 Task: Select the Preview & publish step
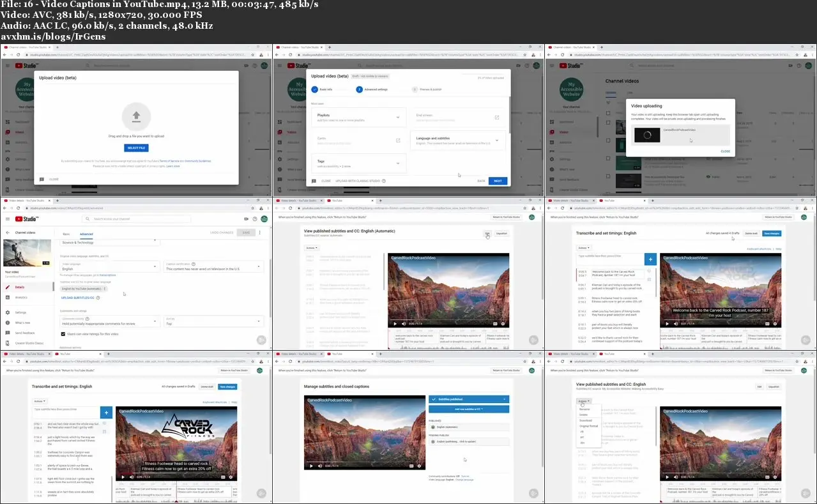tap(427, 89)
